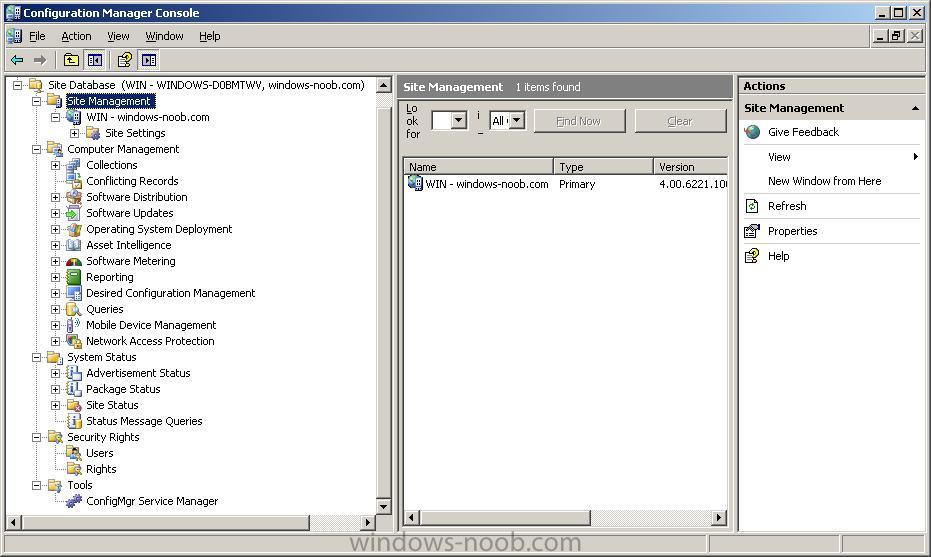Image resolution: width=931 pixels, height=557 pixels.
Task: Open the Help toolbar icon
Action: pyautogui.click(x=125, y=60)
